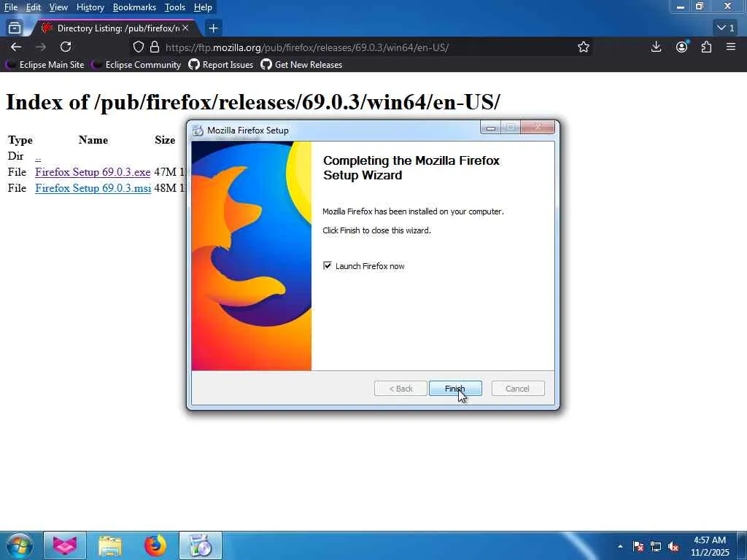Viewport: 747px width, 560px height.
Task: Cancel the Mozilla Firefox Setup wizard
Action: pyautogui.click(x=517, y=389)
